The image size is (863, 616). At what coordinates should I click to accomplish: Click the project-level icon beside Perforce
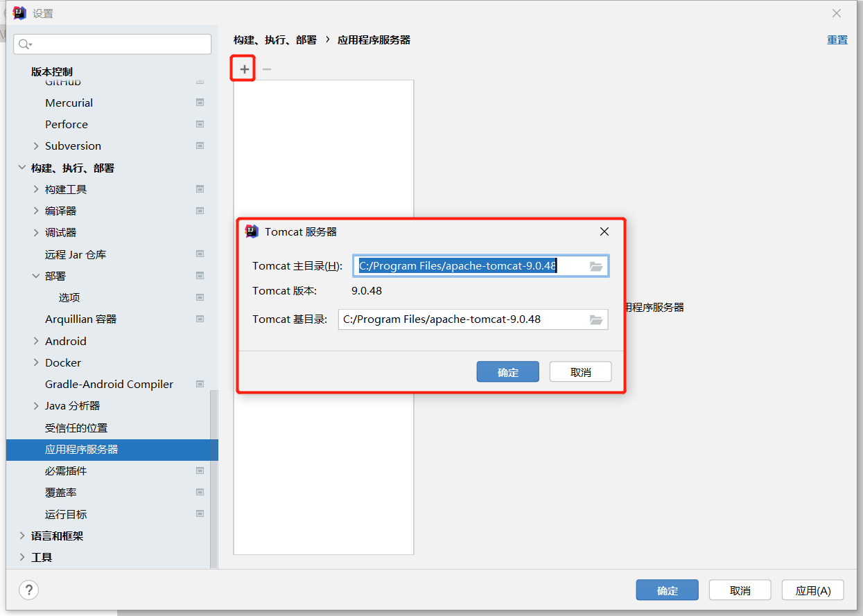tap(200, 124)
